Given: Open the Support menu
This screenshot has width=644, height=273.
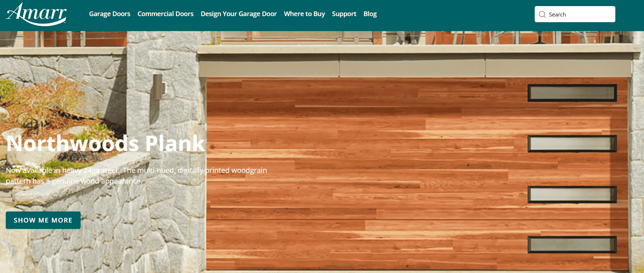Looking at the screenshot, I should point(344,14).
